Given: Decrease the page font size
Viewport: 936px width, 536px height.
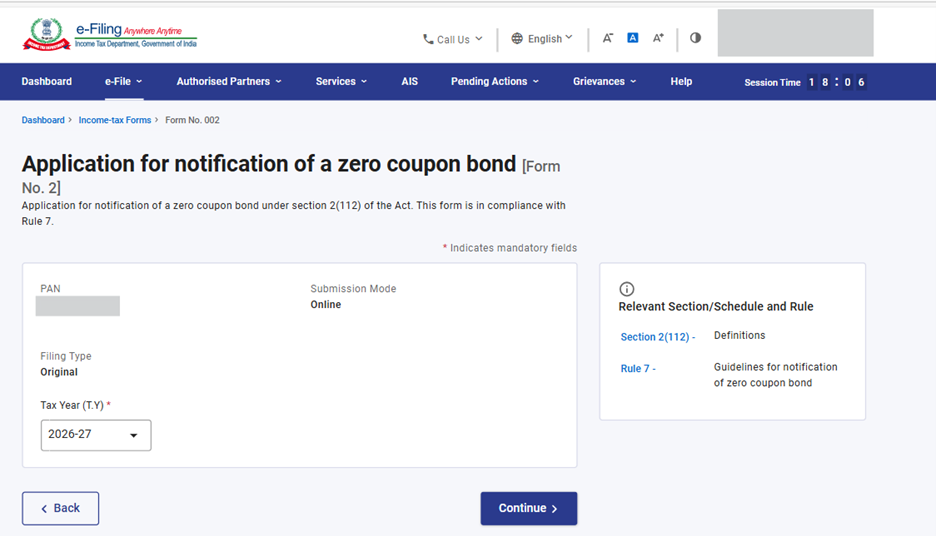Looking at the screenshot, I should (607, 38).
